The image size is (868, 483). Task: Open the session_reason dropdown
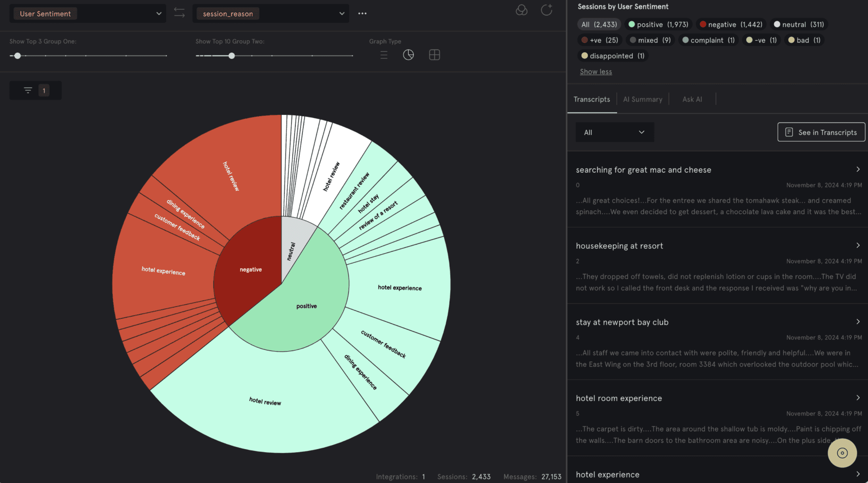coord(270,14)
